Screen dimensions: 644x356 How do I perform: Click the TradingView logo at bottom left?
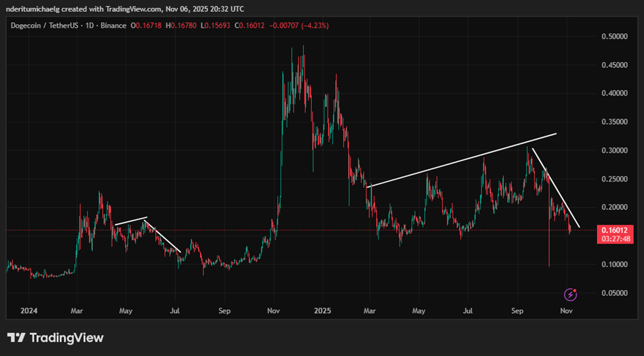tap(55, 338)
